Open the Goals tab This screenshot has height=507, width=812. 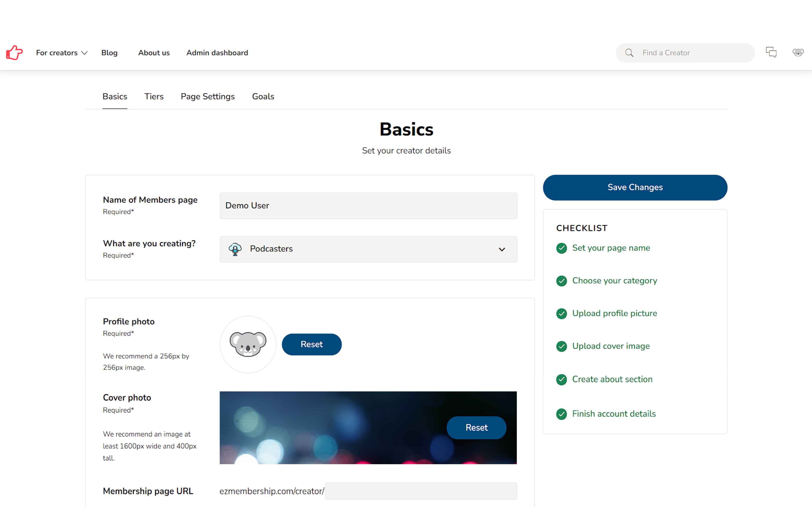[263, 97]
